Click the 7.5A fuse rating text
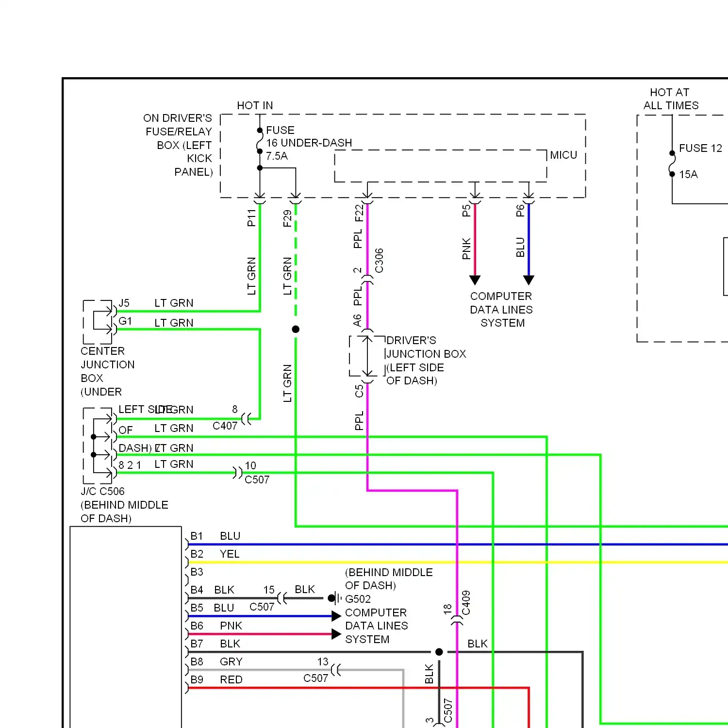728x728 pixels. (277, 156)
